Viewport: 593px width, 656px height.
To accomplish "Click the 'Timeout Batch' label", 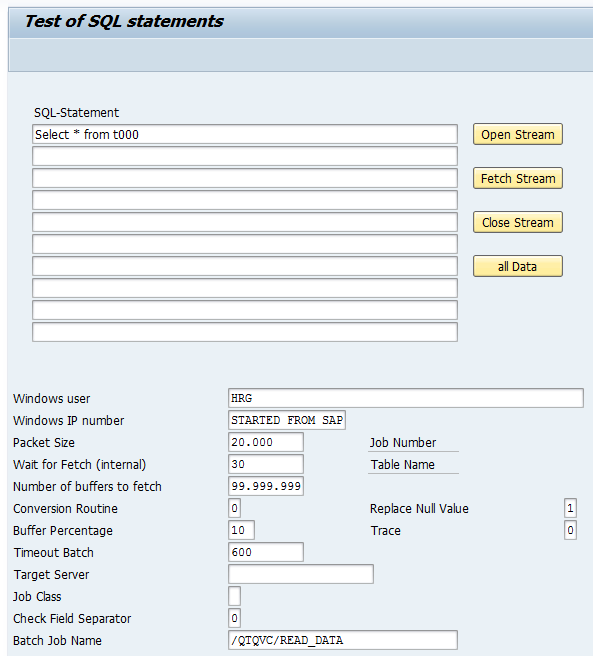I will pos(54,553).
